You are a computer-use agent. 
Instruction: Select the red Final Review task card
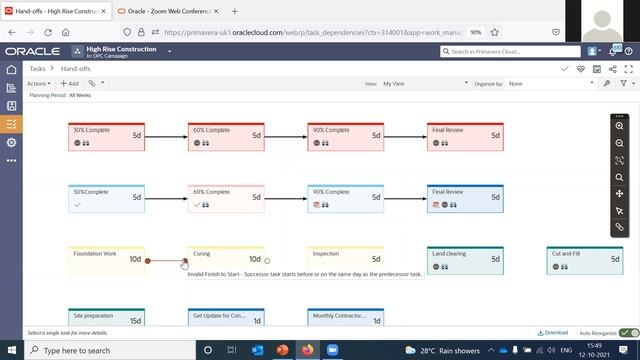pyautogui.click(x=465, y=137)
